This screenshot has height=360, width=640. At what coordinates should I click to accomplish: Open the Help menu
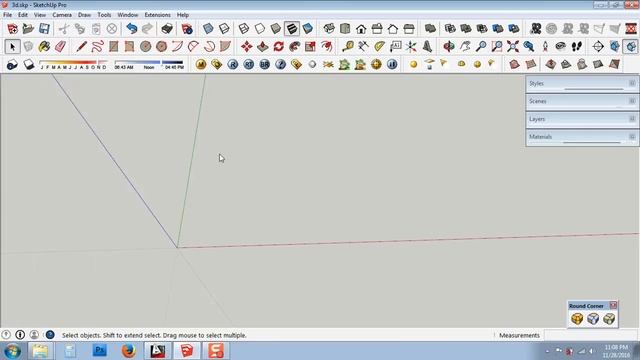pos(182,15)
